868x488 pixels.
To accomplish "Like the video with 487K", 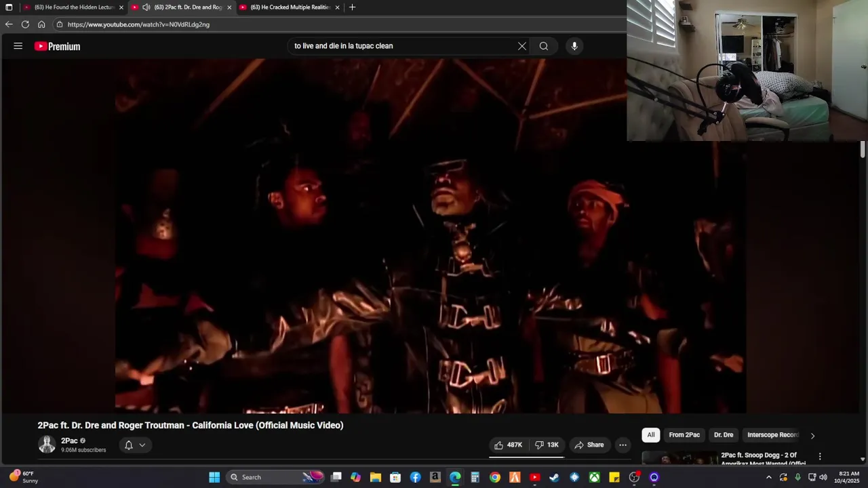I will [508, 445].
